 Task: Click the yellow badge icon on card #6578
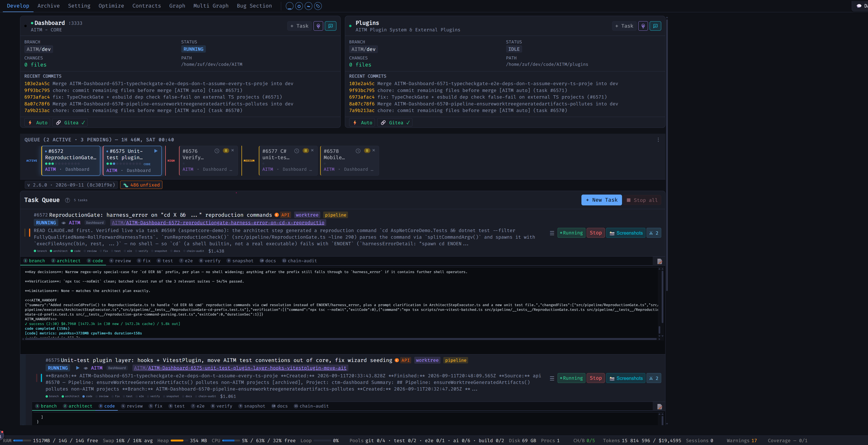(x=367, y=150)
